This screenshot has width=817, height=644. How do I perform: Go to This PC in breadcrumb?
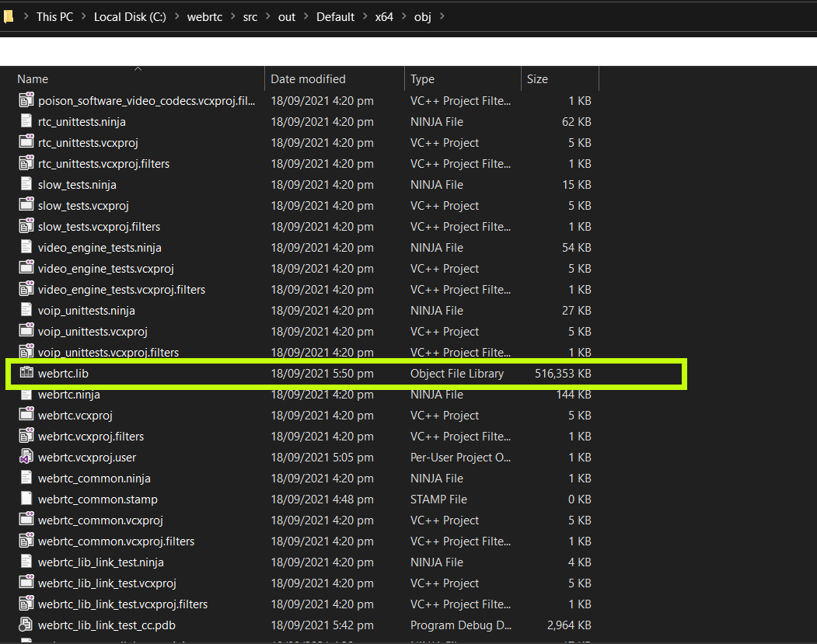point(54,16)
